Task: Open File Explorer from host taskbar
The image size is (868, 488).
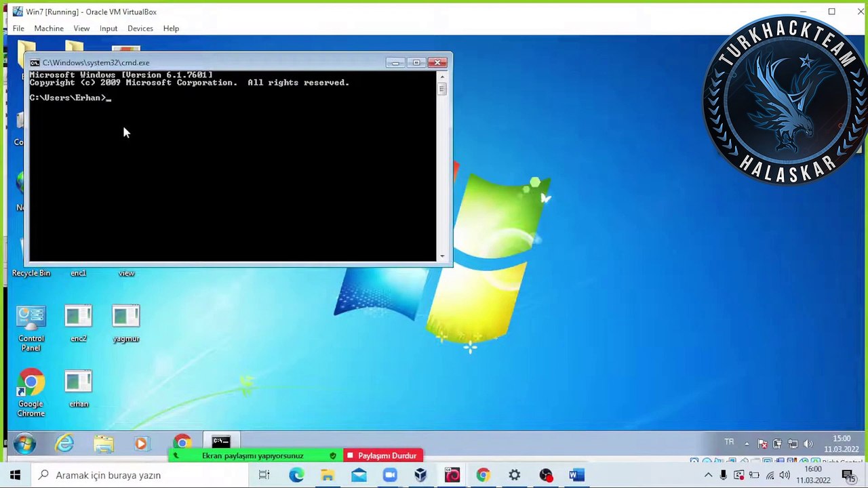Action: coord(328,475)
